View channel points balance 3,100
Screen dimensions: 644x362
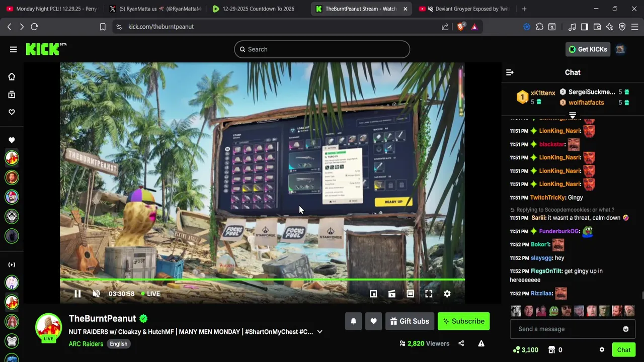526,350
